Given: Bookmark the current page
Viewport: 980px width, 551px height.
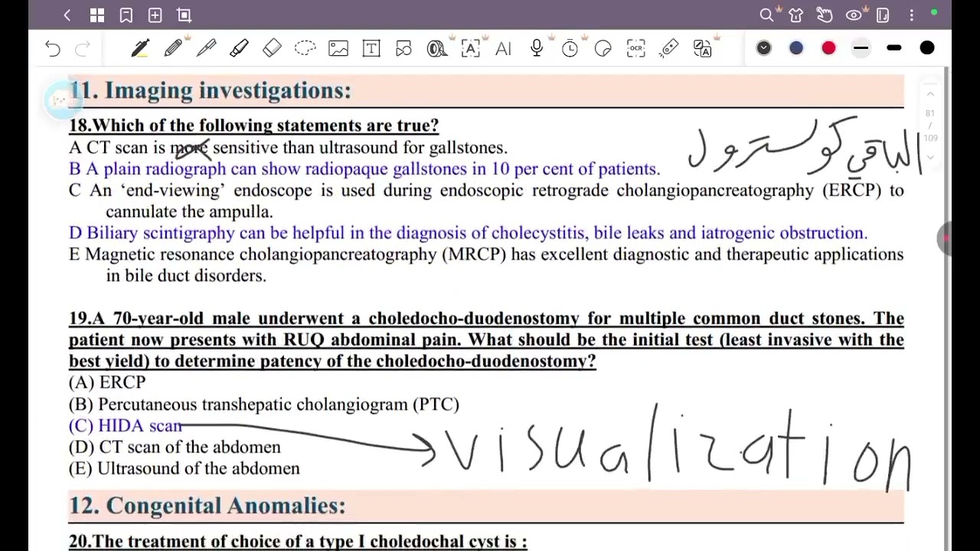Looking at the screenshot, I should pyautogui.click(x=126, y=15).
